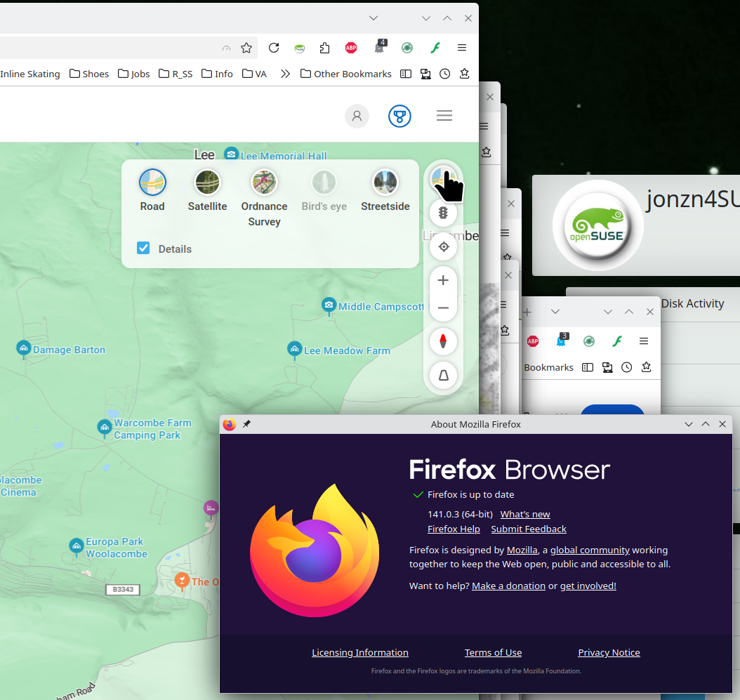Select the Satellite map style

tap(208, 191)
